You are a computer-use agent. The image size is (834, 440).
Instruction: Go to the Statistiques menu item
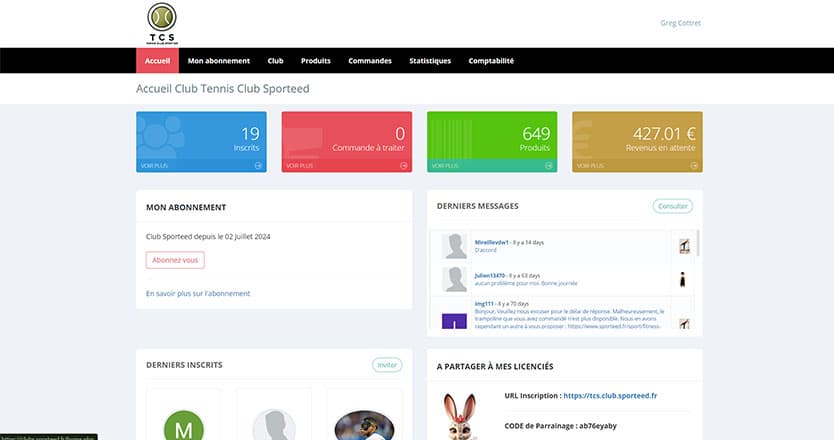[430, 61]
